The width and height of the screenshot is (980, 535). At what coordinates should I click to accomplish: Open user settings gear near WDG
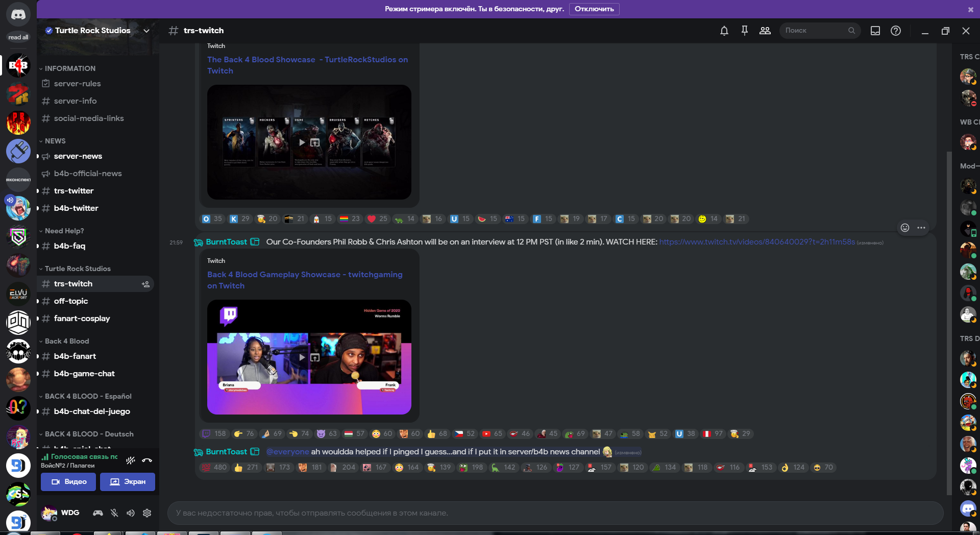(147, 513)
